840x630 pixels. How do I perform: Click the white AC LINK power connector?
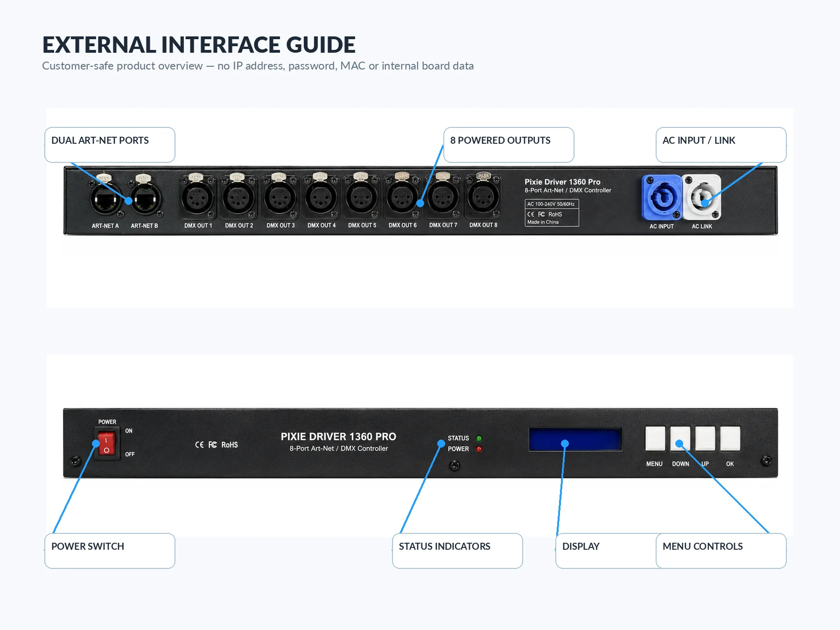pyautogui.click(x=701, y=197)
